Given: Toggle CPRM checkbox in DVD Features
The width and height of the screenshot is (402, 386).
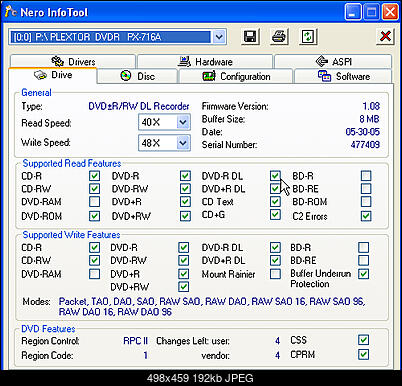Looking at the screenshot, I should click(363, 354).
